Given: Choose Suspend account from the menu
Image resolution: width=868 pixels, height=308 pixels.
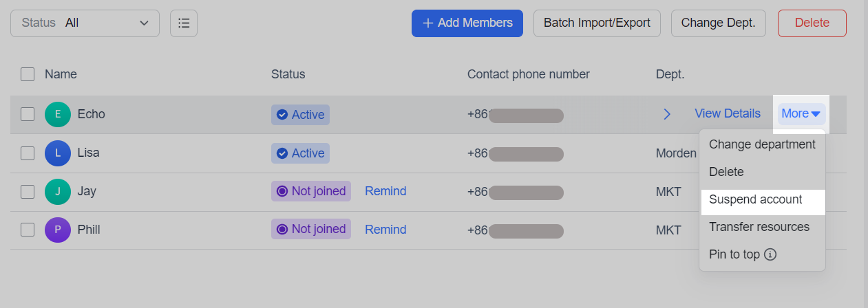Looking at the screenshot, I should [755, 199].
